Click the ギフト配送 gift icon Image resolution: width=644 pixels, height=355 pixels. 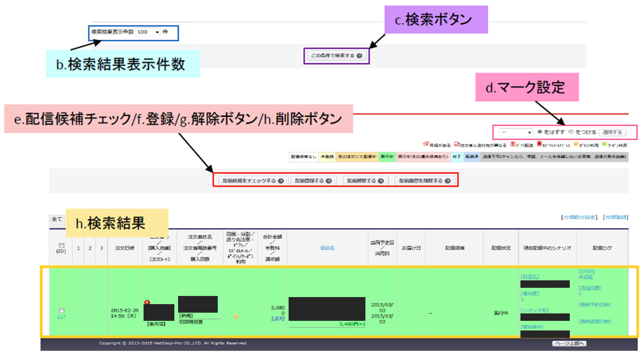[x=513, y=144]
